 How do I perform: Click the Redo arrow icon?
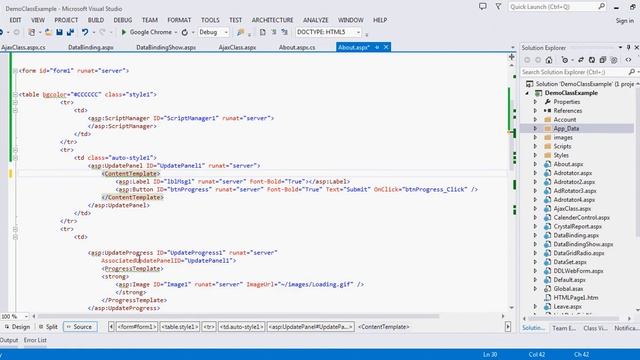coord(102,32)
